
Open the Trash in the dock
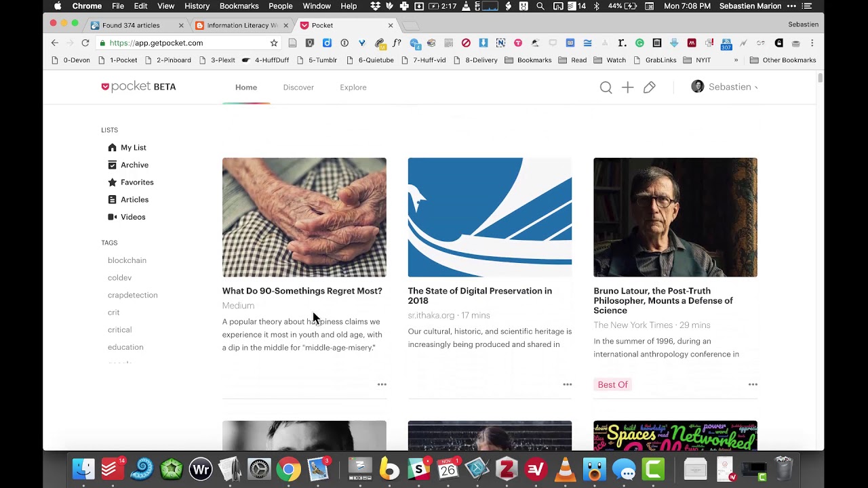tap(783, 468)
